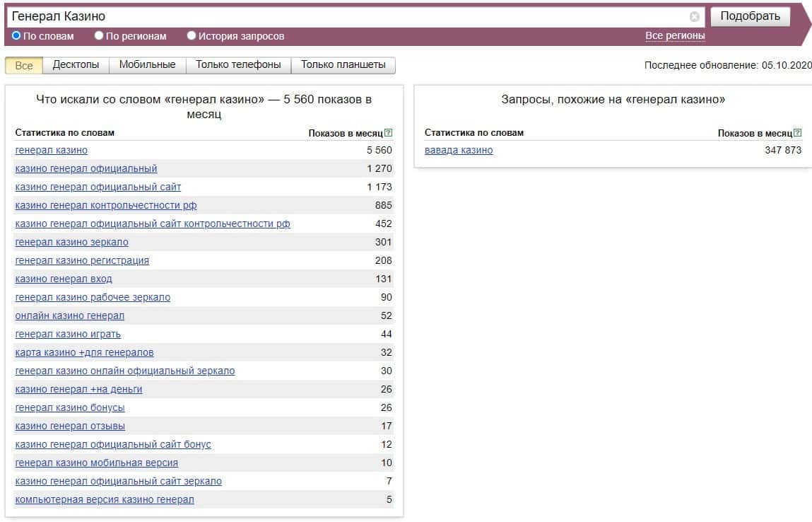Select the 'По словам' radio button
812x522 pixels.
coord(17,35)
